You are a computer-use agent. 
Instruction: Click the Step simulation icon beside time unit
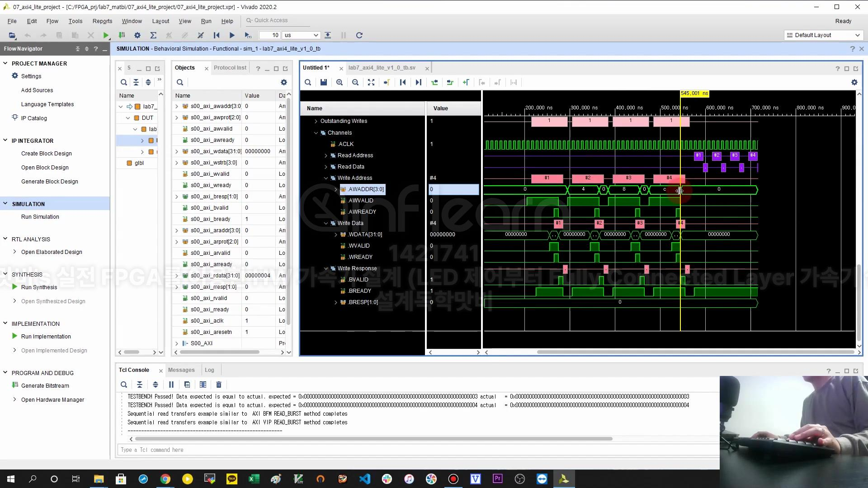pos(328,35)
